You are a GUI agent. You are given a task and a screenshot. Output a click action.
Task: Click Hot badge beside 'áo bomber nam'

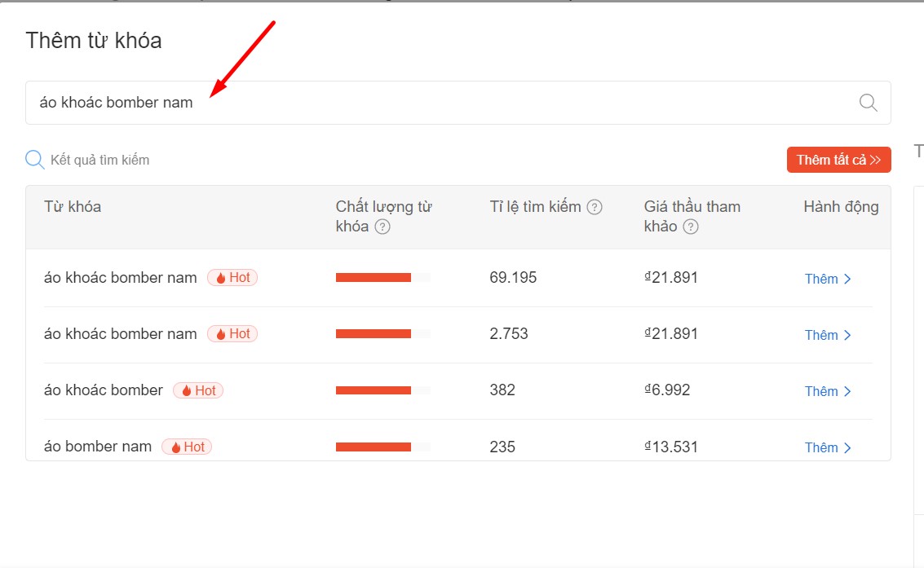click(187, 447)
